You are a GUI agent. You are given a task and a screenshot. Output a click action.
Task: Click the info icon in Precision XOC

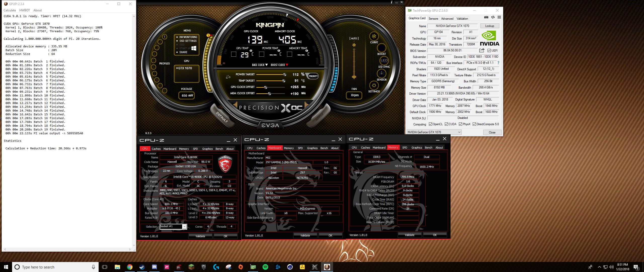(x=391, y=2)
